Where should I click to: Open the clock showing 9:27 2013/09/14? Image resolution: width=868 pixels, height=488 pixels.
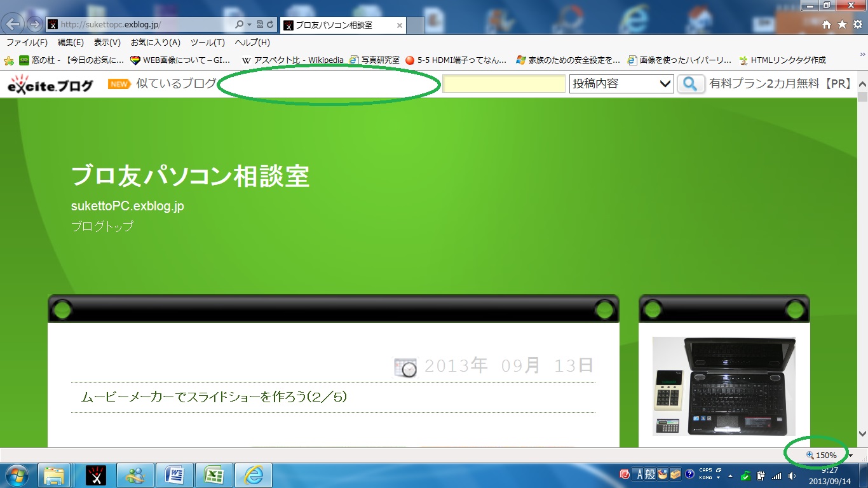[x=829, y=476]
